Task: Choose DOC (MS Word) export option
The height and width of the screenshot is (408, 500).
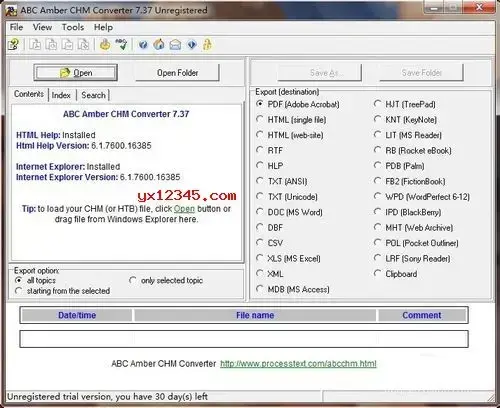Action: [289, 212]
